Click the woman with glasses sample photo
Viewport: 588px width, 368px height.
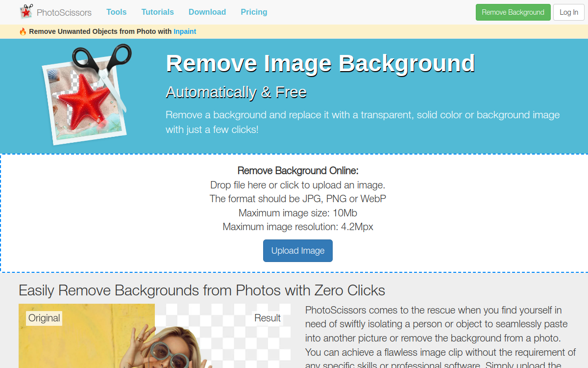click(x=154, y=336)
